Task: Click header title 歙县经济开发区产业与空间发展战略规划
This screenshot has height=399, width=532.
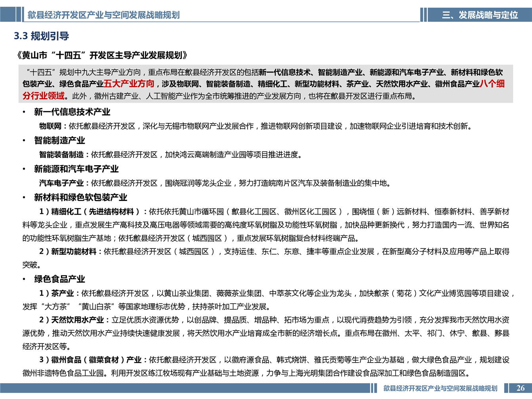Action: point(103,15)
